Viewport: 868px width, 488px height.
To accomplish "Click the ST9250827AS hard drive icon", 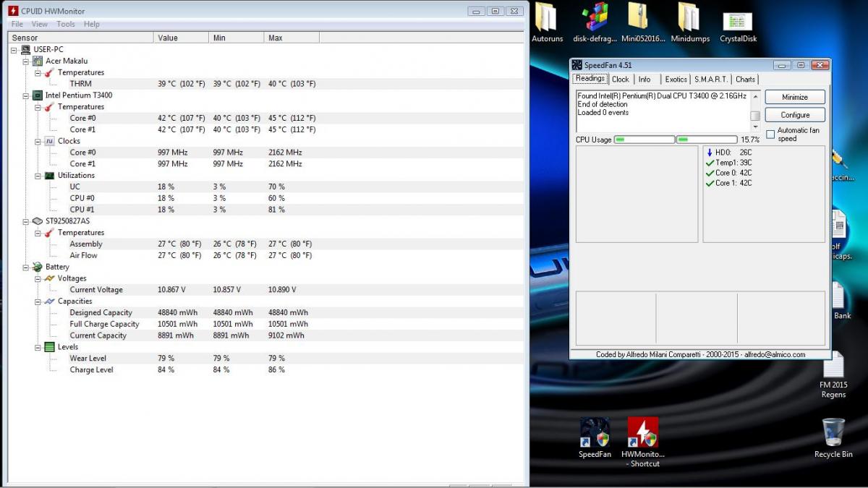I will click(38, 221).
